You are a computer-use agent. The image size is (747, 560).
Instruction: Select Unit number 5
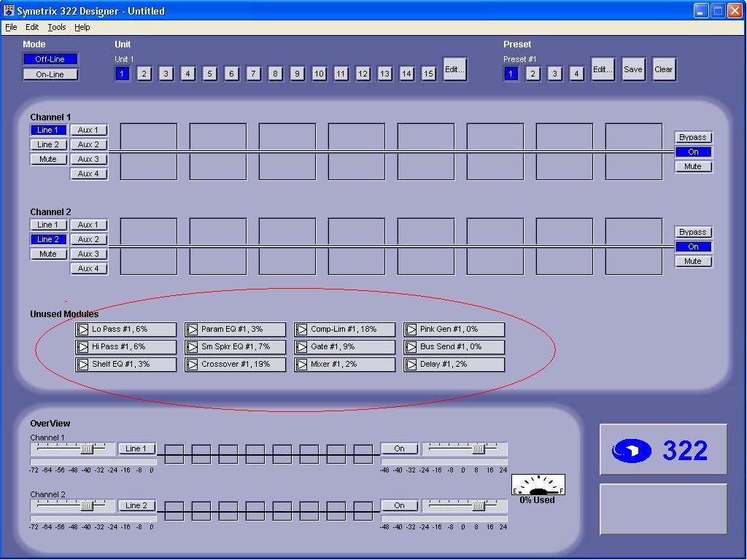210,74
